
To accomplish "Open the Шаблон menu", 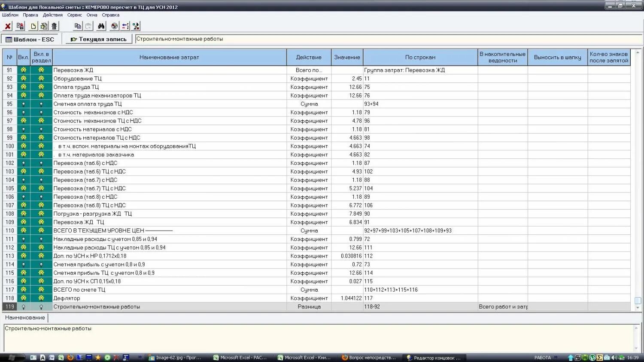I will coord(10,15).
